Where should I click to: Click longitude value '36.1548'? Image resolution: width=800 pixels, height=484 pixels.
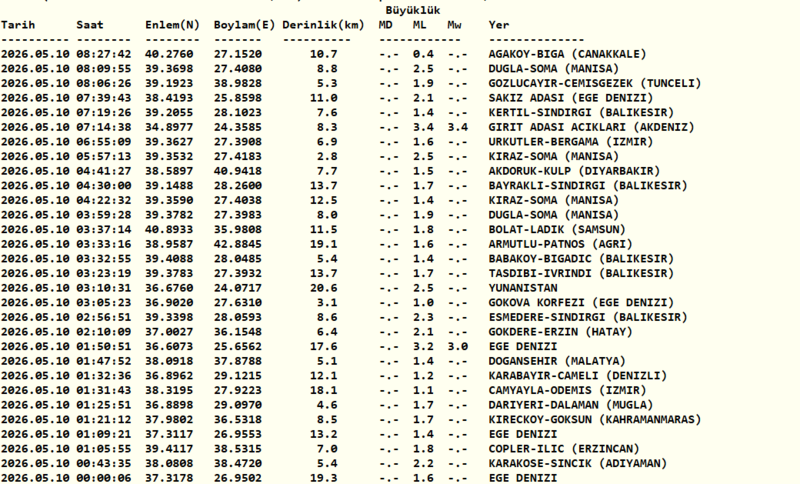(237, 332)
